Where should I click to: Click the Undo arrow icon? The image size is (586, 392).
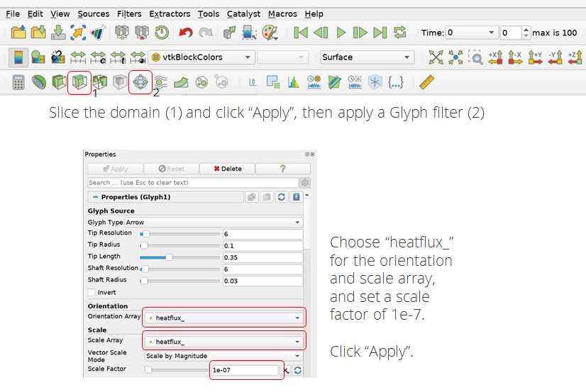coord(186,33)
